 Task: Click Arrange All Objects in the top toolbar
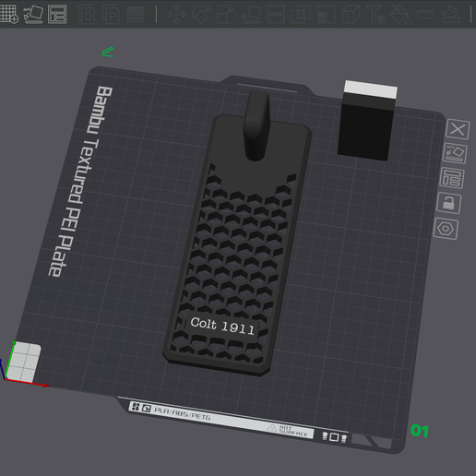57,14
